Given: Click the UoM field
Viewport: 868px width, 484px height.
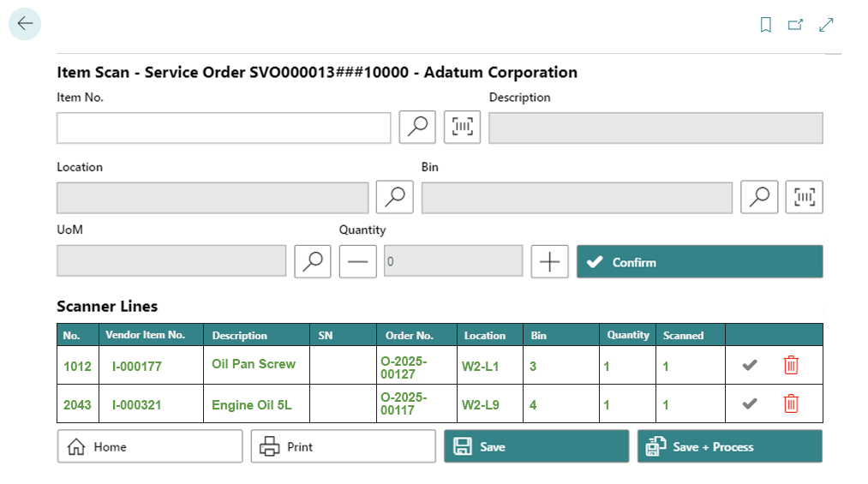Looking at the screenshot, I should (171, 261).
